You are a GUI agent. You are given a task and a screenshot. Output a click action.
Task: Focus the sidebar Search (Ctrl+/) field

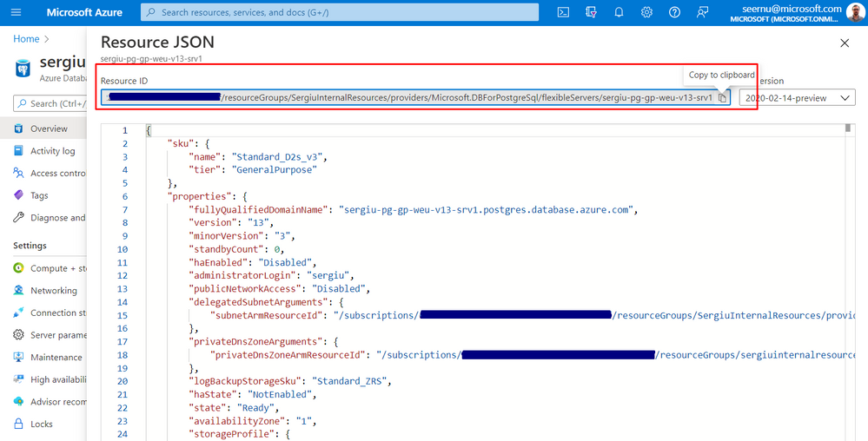coord(50,103)
